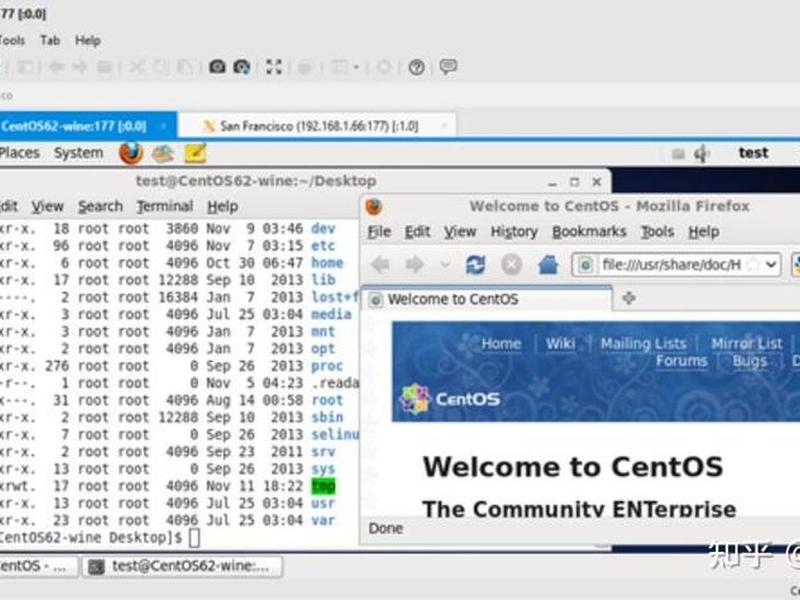Click the Firefox logo in browser title bar

[x=374, y=207]
